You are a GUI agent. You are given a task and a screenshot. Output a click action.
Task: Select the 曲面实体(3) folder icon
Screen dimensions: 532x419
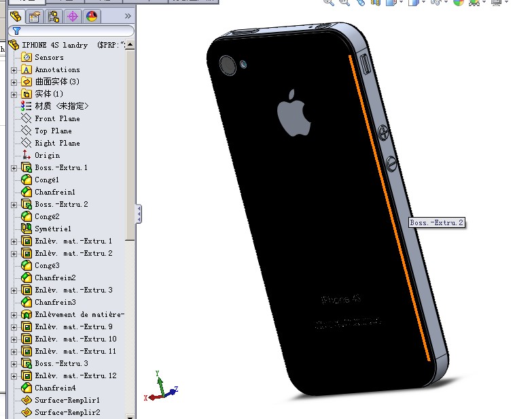[26, 82]
